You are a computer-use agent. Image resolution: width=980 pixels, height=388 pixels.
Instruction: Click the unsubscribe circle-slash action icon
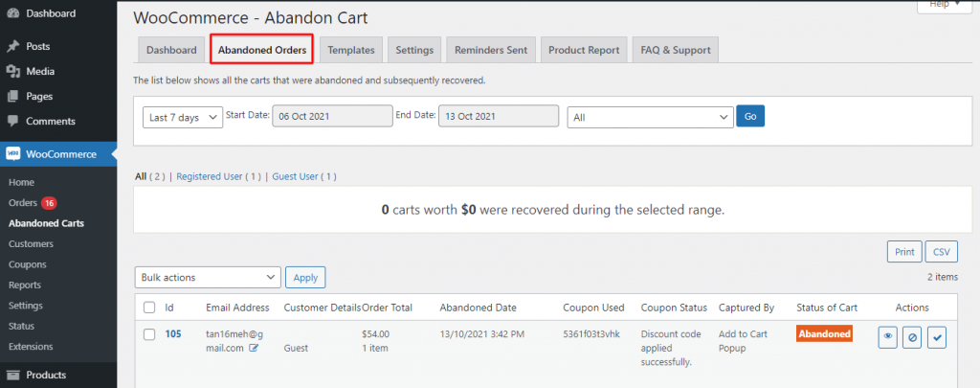pos(912,338)
